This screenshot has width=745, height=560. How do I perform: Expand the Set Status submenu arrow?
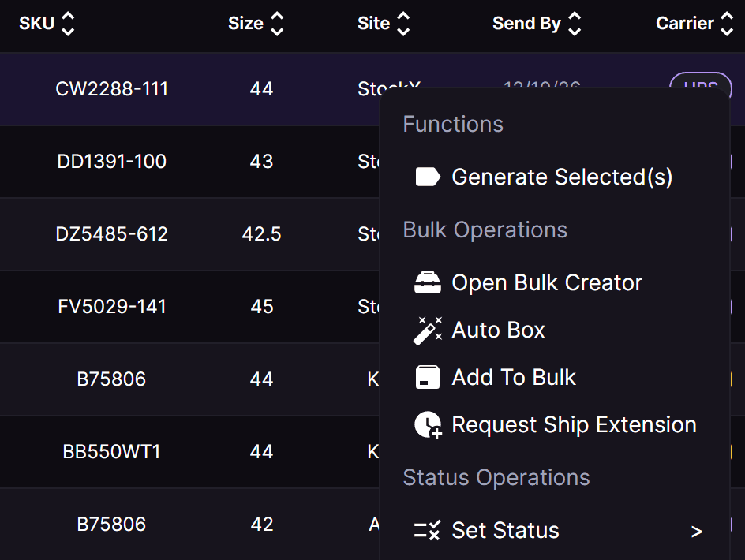(697, 531)
